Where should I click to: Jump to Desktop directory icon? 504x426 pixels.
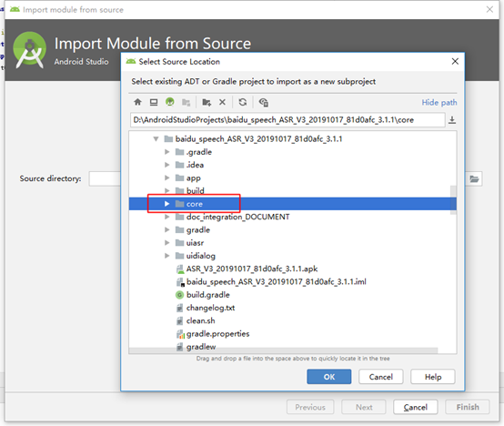coord(154,102)
